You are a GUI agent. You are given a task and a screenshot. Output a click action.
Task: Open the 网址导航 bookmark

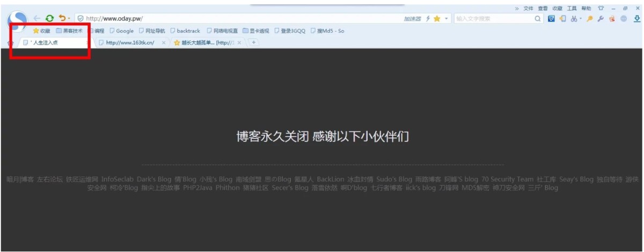pos(152,31)
